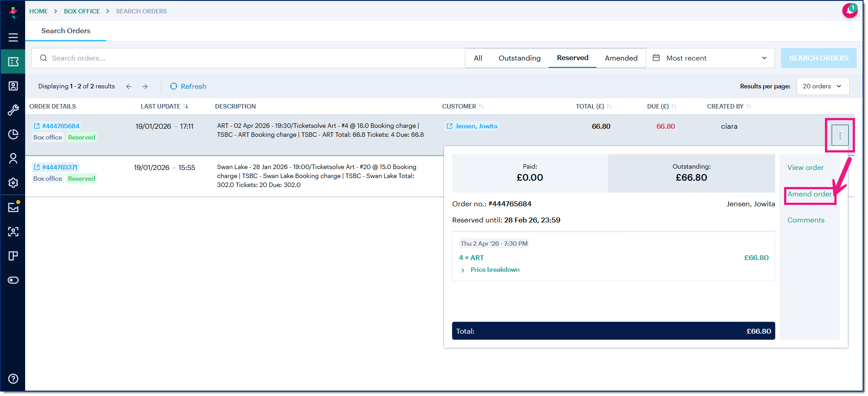Viewport: 868px width, 396px height.
Task: Click the notification bell with badge
Action: click(849, 10)
